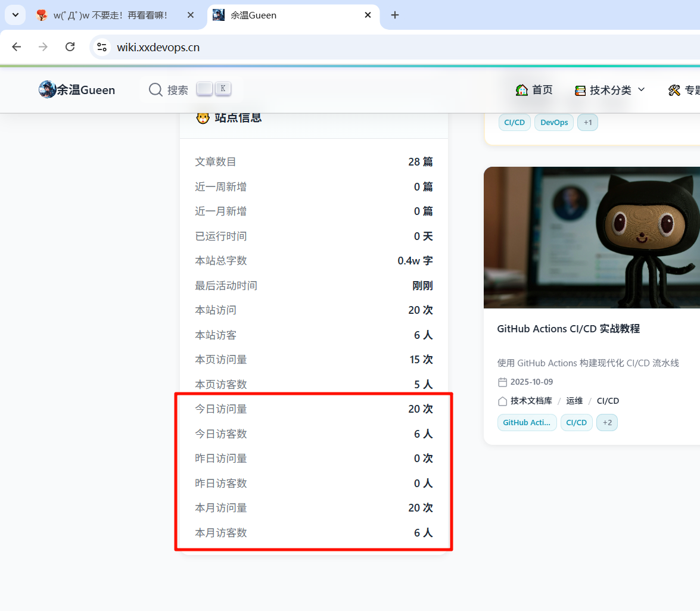The width and height of the screenshot is (700, 611).
Task: Open the tab search dropdown arrow
Action: coord(15,15)
